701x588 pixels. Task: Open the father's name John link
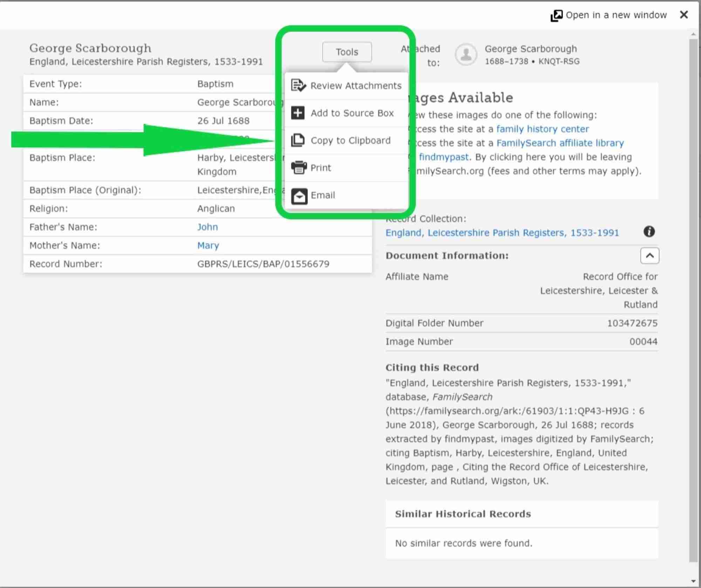(207, 227)
